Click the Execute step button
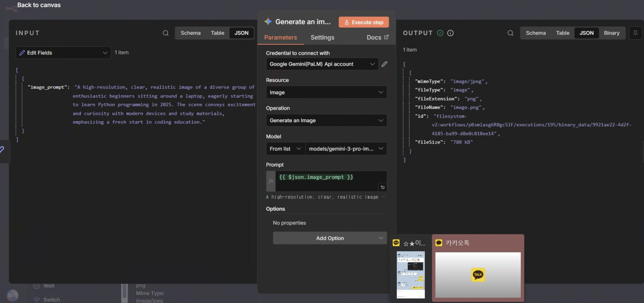This screenshot has height=303, width=644. click(363, 22)
